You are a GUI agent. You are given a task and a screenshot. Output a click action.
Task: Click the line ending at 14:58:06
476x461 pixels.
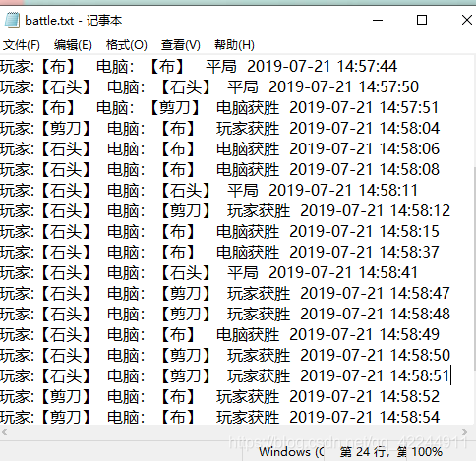pos(220,149)
